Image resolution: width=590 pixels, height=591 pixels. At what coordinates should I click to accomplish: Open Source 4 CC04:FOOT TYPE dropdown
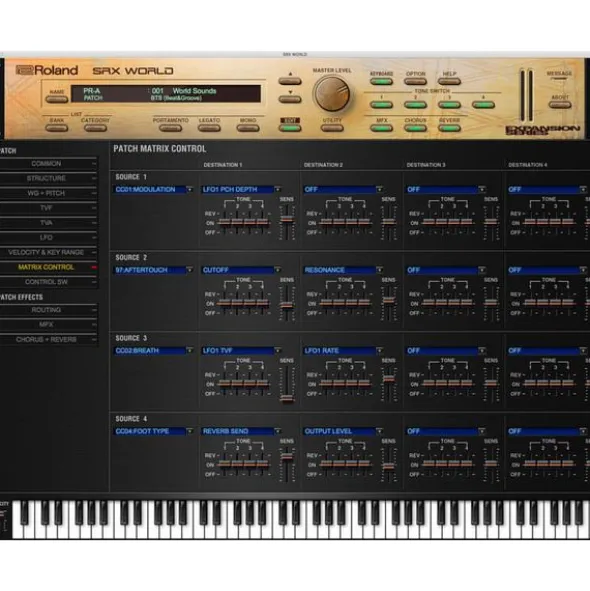(153, 431)
